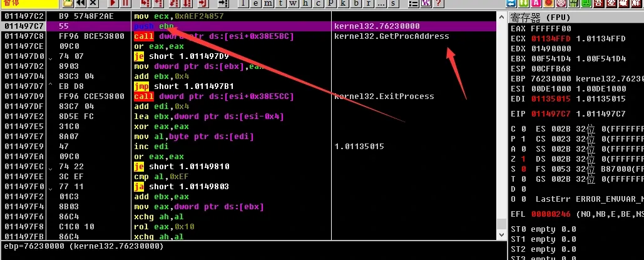Click disassembly scrollbar up arrow
Screen dimensions: 644x260
coord(502,16)
